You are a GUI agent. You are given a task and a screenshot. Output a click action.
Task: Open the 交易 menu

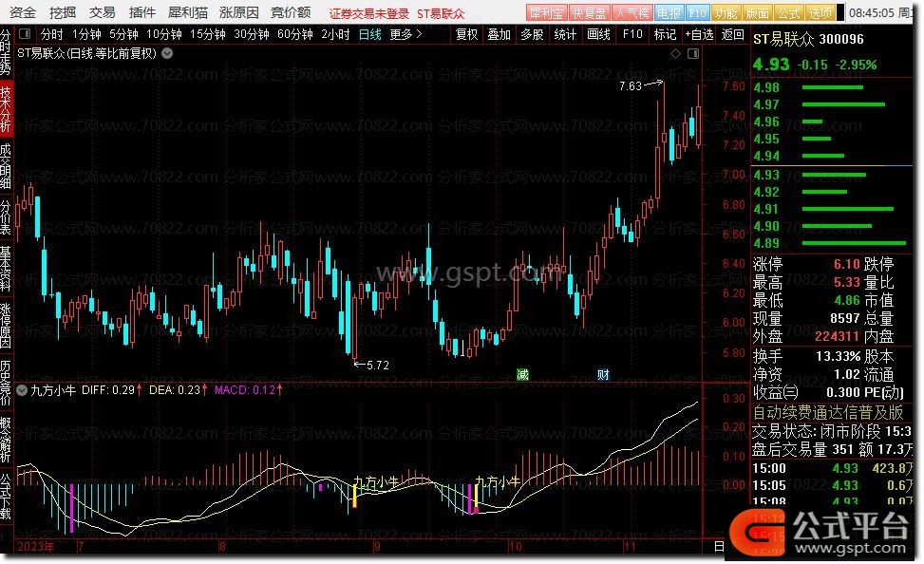pyautogui.click(x=102, y=12)
